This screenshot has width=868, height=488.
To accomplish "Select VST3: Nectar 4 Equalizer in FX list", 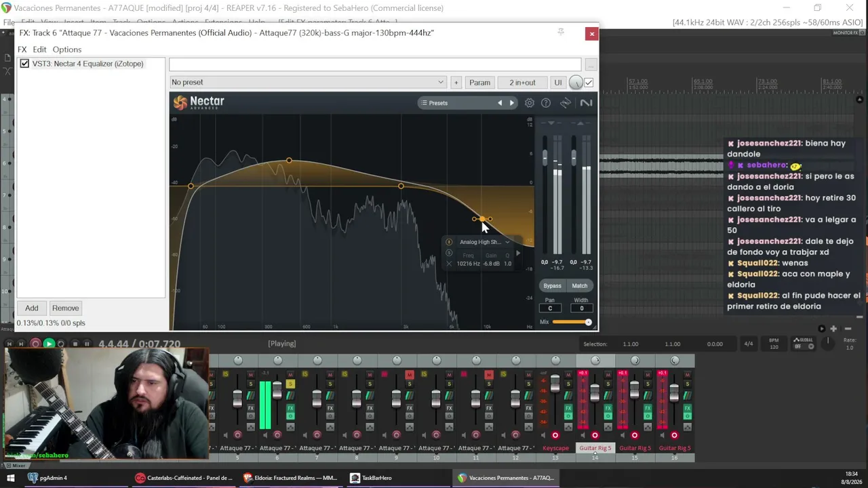I will pyautogui.click(x=87, y=64).
